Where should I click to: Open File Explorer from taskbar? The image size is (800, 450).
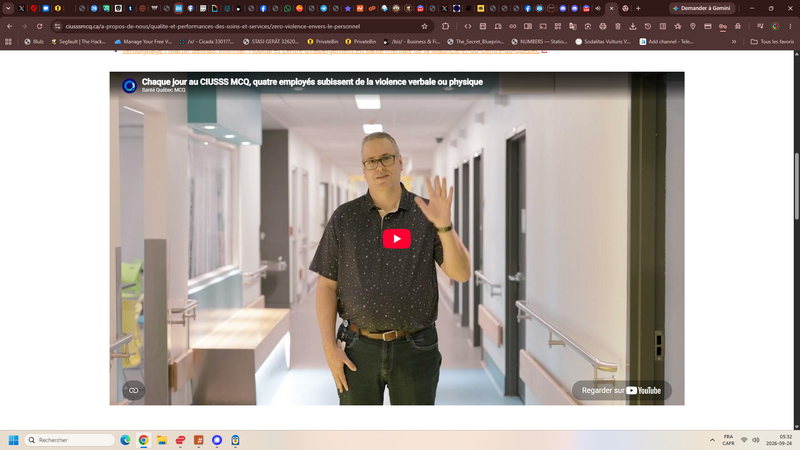[x=162, y=440]
